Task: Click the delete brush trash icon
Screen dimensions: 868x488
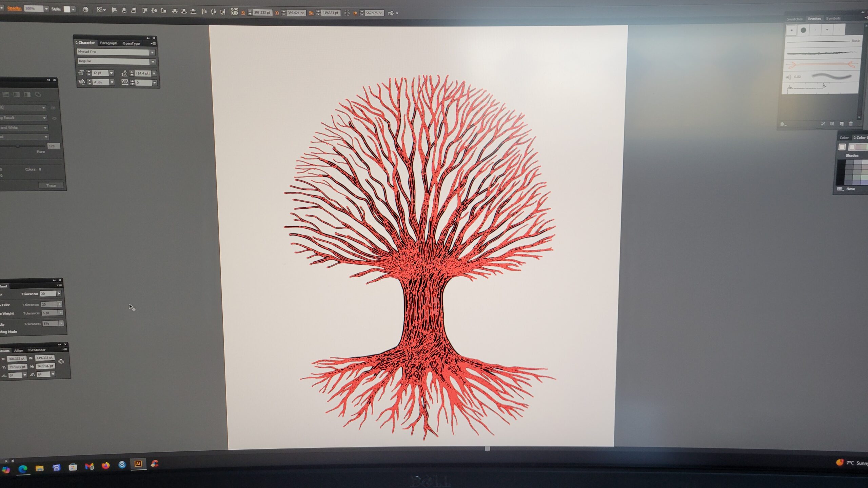Action: coord(850,124)
